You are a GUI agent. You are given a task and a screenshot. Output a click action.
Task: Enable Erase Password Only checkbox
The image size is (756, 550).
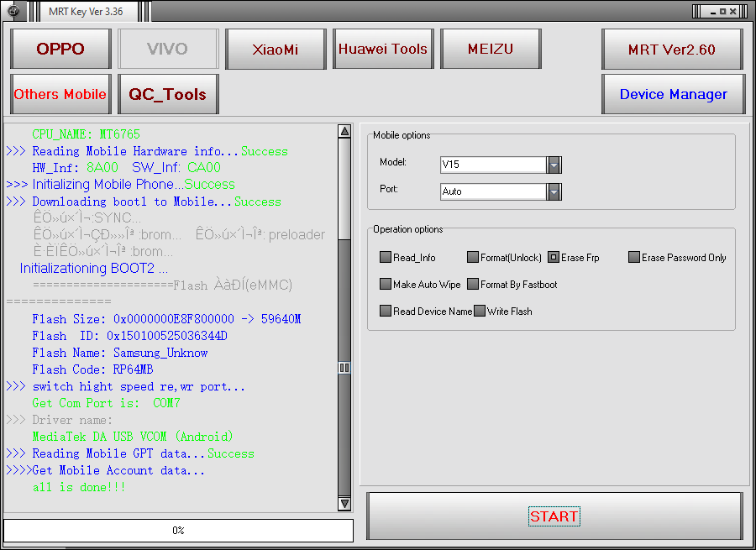tap(634, 258)
